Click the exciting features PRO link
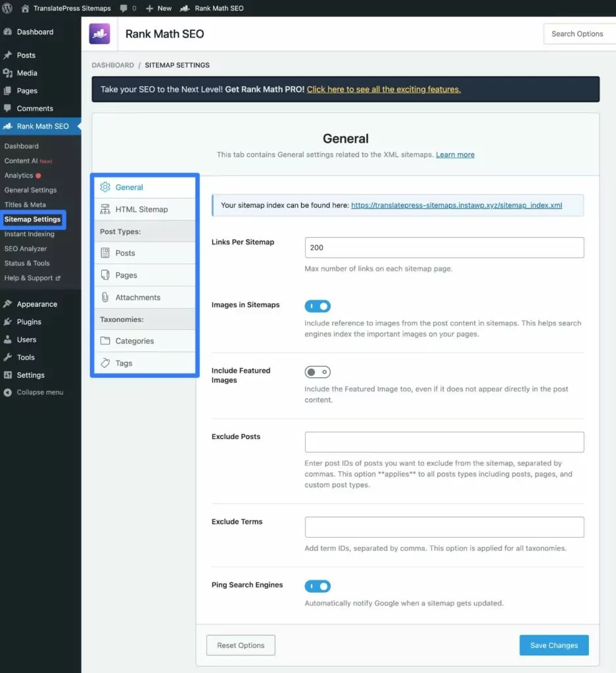This screenshot has width=616, height=673. (x=384, y=89)
